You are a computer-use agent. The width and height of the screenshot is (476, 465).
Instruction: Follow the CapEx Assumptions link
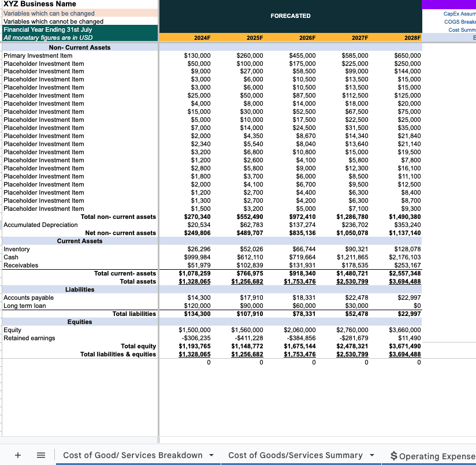(459, 14)
